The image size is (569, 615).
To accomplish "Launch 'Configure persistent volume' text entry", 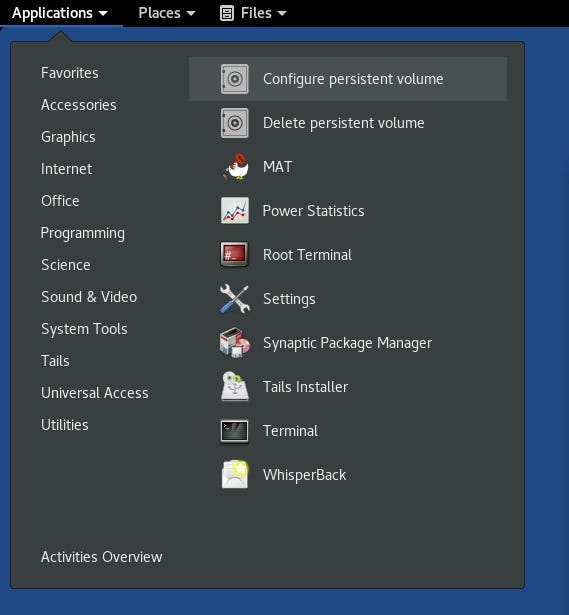I will (353, 79).
